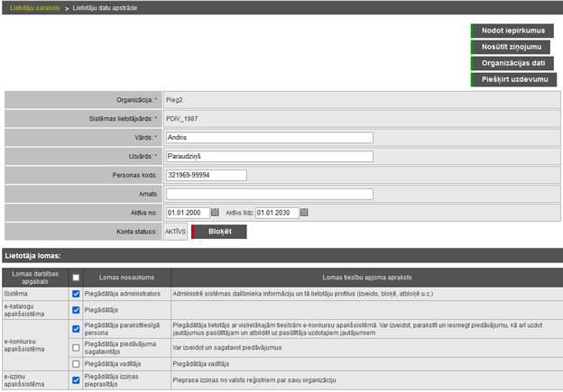The height and width of the screenshot is (392, 563).
Task: Uncheck Piegādātāja izziņas pieprasītājs checkbox
Action: point(76,380)
